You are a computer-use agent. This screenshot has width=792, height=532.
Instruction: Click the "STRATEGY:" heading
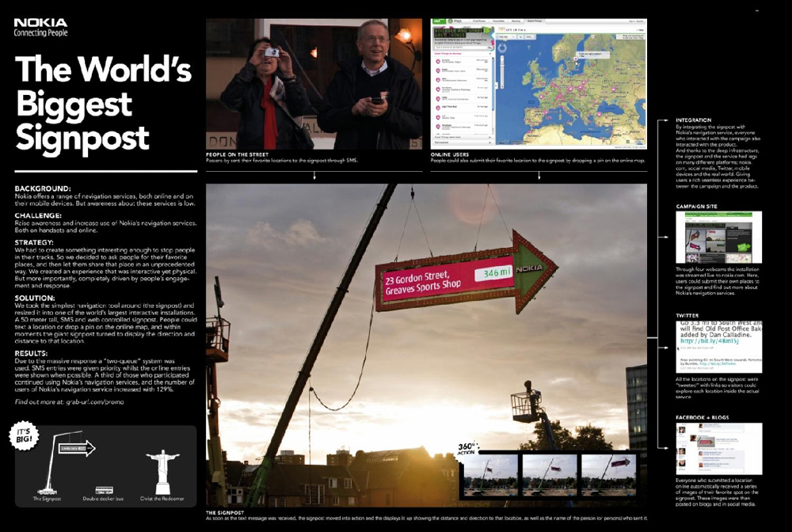point(34,242)
